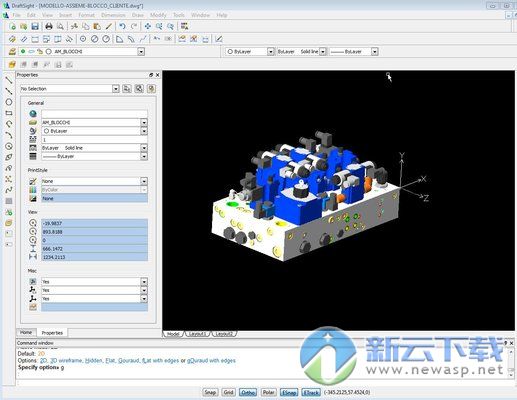Select the Spline curve tool in the Draw toolbar
517x400 pixels.
(9, 190)
